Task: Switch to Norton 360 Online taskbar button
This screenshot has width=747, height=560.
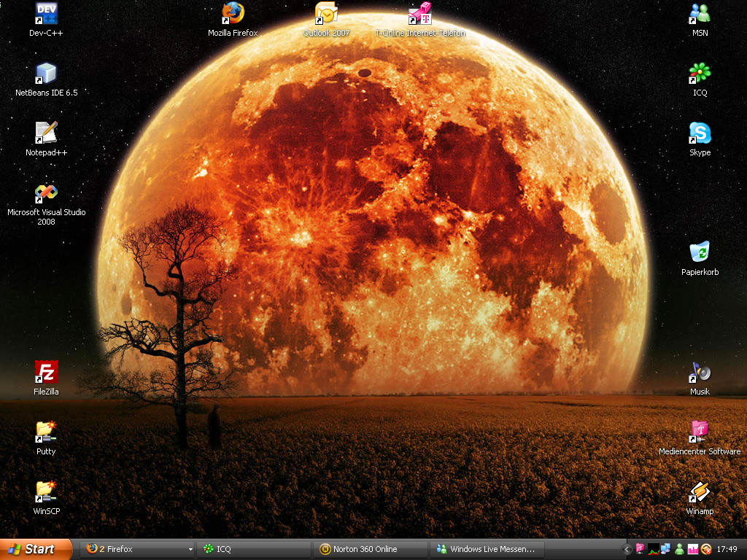Action: 371,549
